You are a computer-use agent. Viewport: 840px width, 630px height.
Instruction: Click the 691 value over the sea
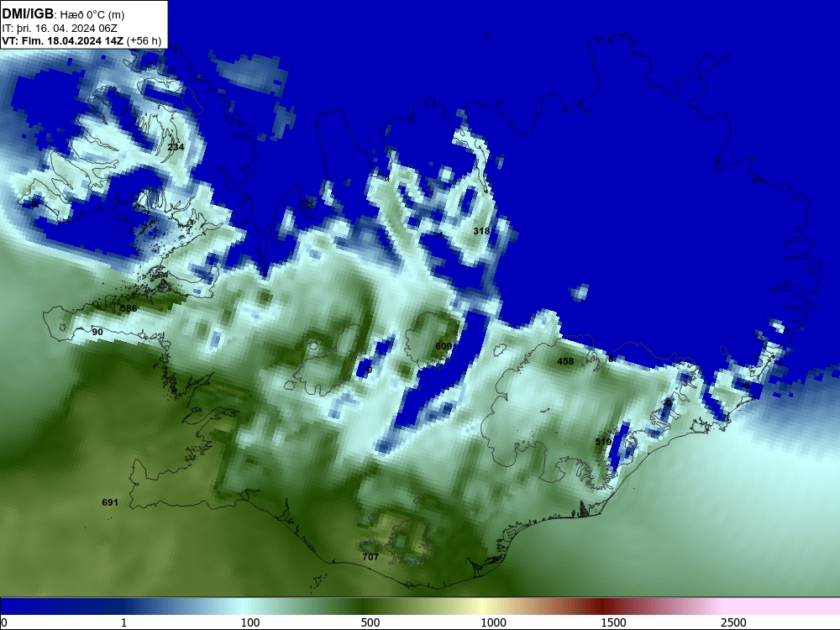point(110,502)
